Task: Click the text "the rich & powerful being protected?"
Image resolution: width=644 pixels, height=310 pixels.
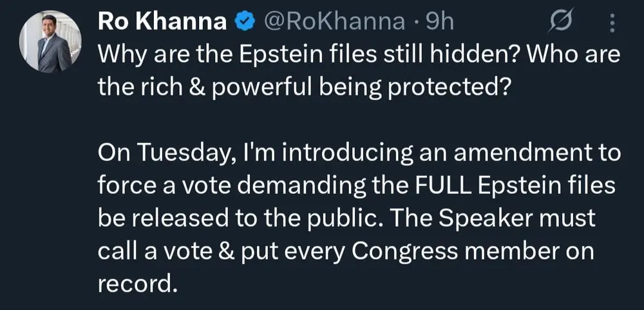Action: (x=303, y=87)
